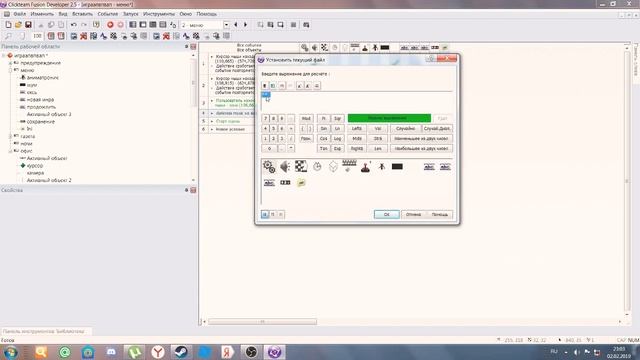Viewport: 640px width, 360px height.
Task: Select 'продолжить' object in workspace tree
Action: tap(41, 107)
